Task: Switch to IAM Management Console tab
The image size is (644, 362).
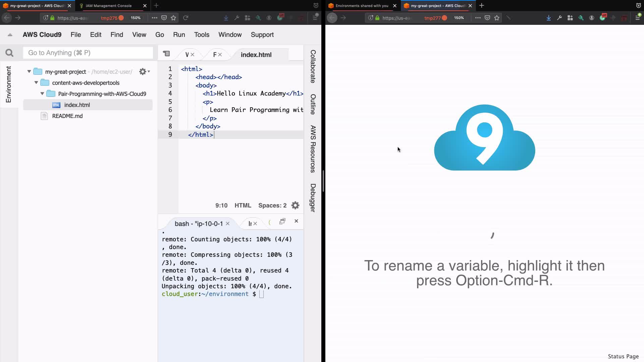Action: click(x=109, y=6)
